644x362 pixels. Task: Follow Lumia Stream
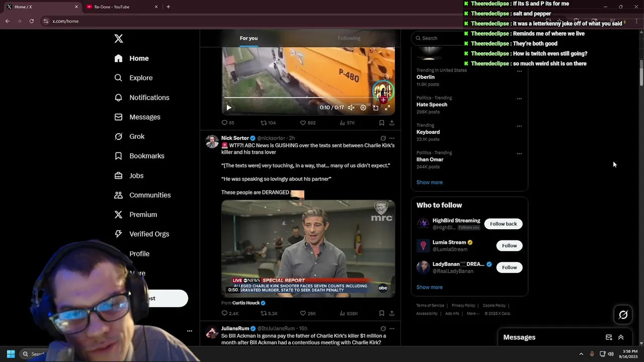pos(509,245)
